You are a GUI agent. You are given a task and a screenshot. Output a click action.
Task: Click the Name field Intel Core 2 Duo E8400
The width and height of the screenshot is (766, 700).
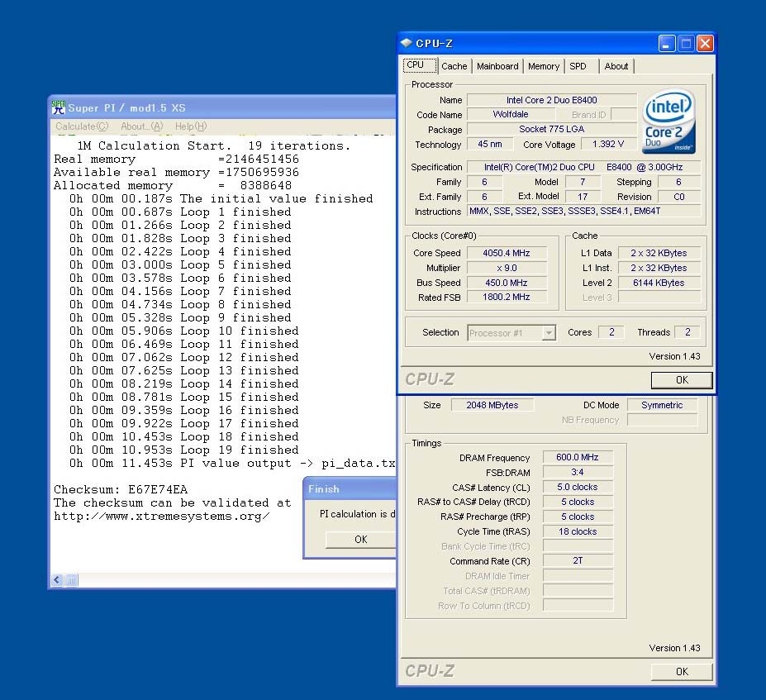(x=551, y=100)
